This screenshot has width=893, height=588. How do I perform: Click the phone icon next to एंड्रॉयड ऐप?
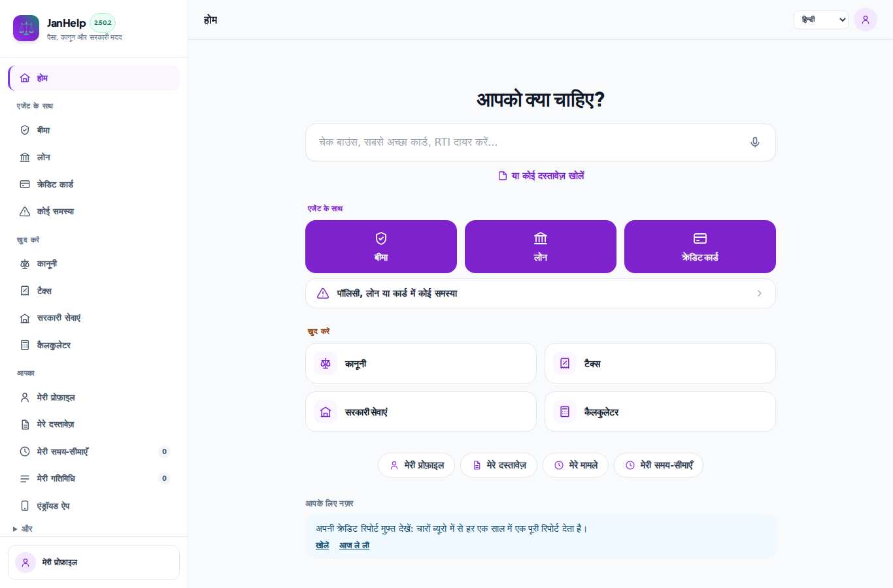click(25, 506)
